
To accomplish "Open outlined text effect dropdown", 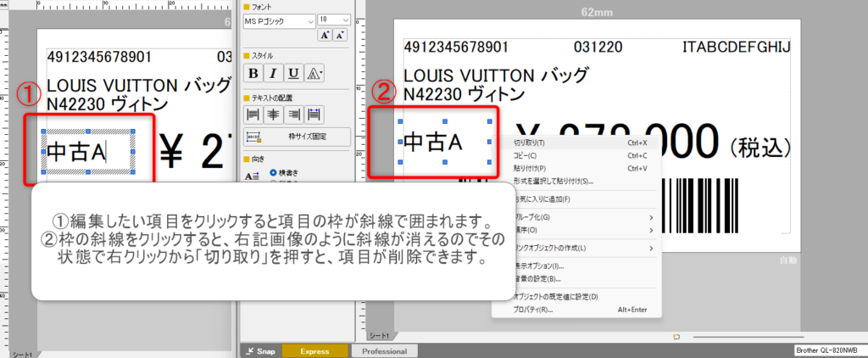I will [314, 74].
